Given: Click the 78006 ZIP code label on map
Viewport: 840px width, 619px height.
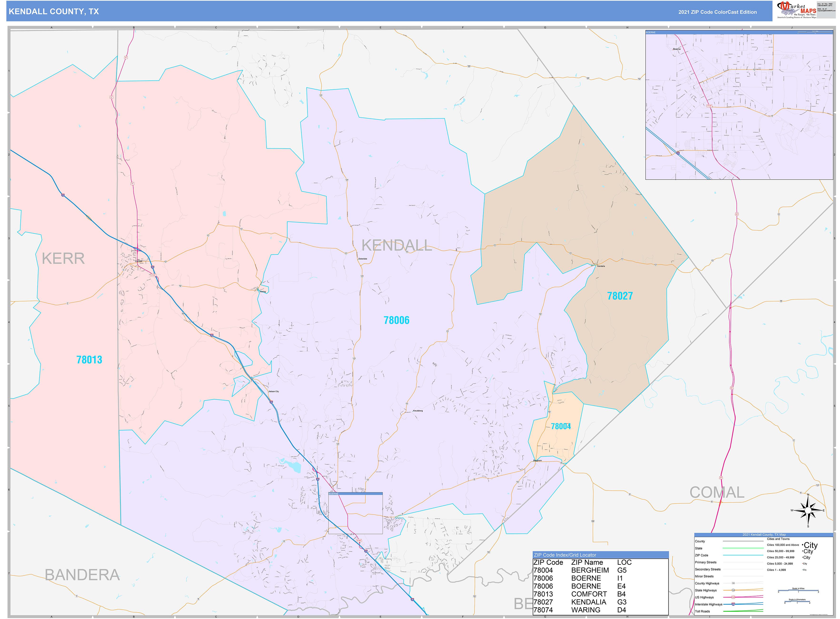Looking at the screenshot, I should point(396,320).
